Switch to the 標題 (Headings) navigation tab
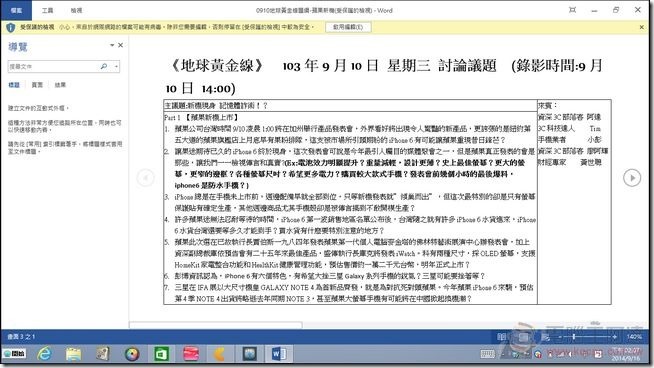654x368 pixels. pos(14,85)
